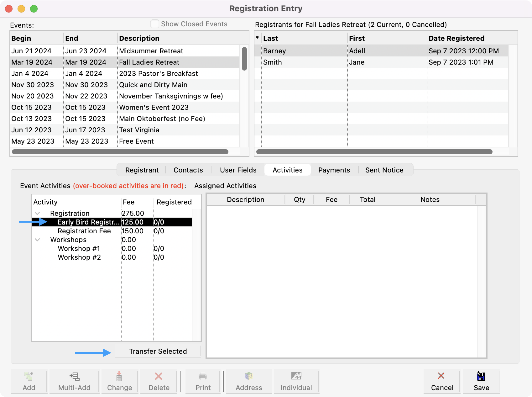
Task: Enable the Show Closed Events checkbox
Action: tap(155, 24)
